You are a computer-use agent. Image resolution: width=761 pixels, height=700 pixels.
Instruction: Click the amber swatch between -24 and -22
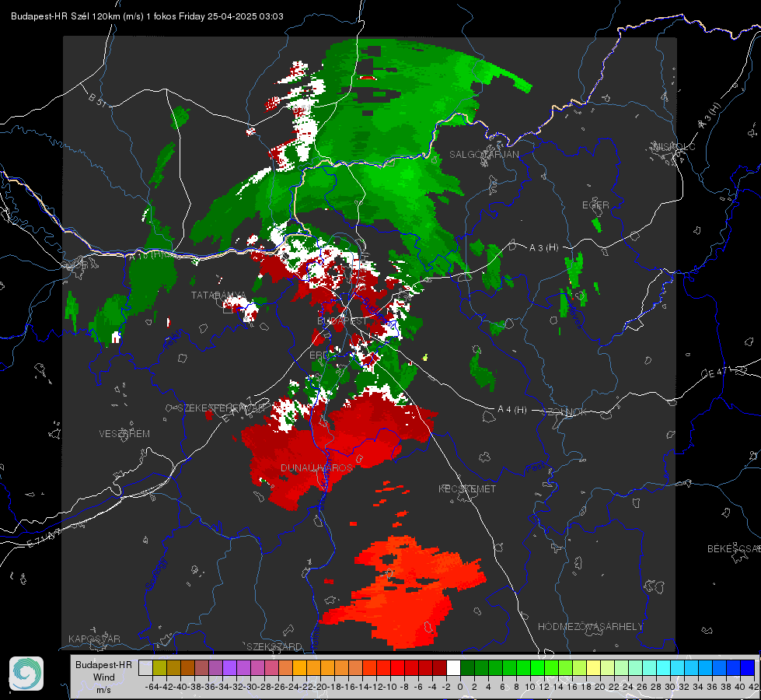click(299, 668)
